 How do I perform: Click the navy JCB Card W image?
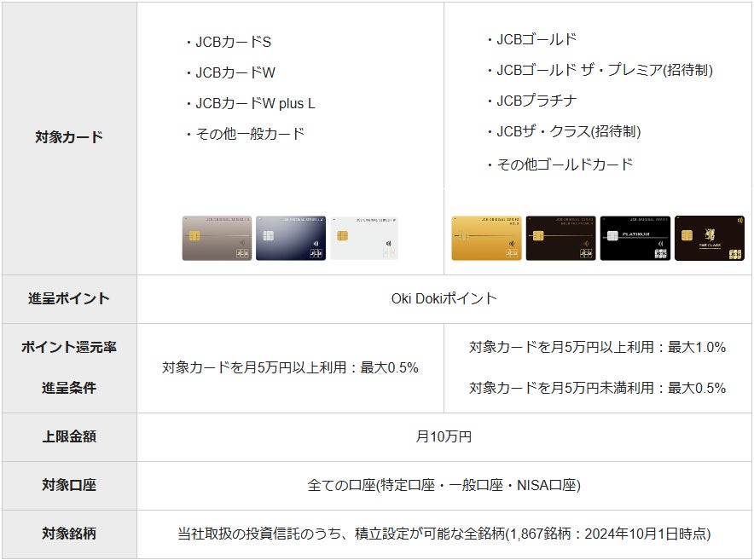tap(291, 238)
